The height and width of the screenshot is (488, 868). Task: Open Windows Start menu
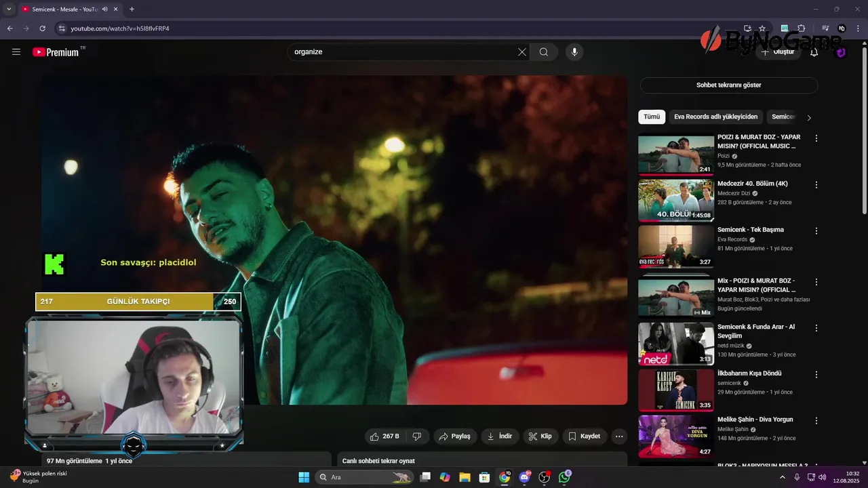click(x=304, y=477)
